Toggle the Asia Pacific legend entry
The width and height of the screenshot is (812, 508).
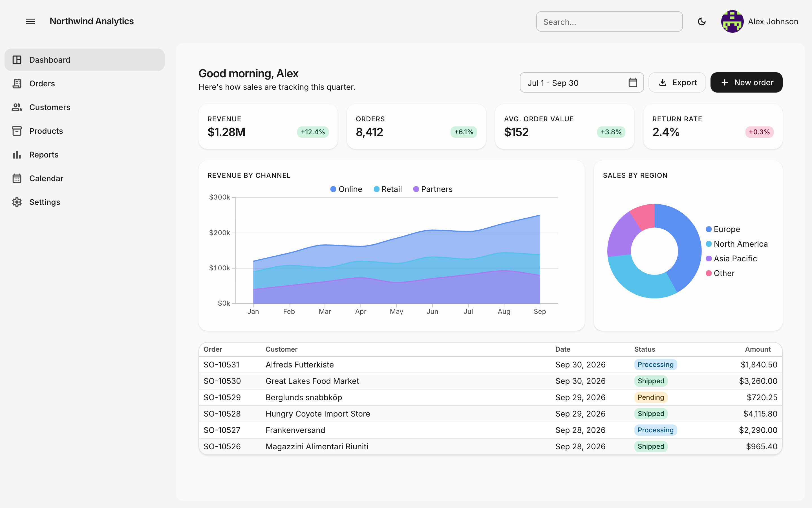[x=731, y=259]
